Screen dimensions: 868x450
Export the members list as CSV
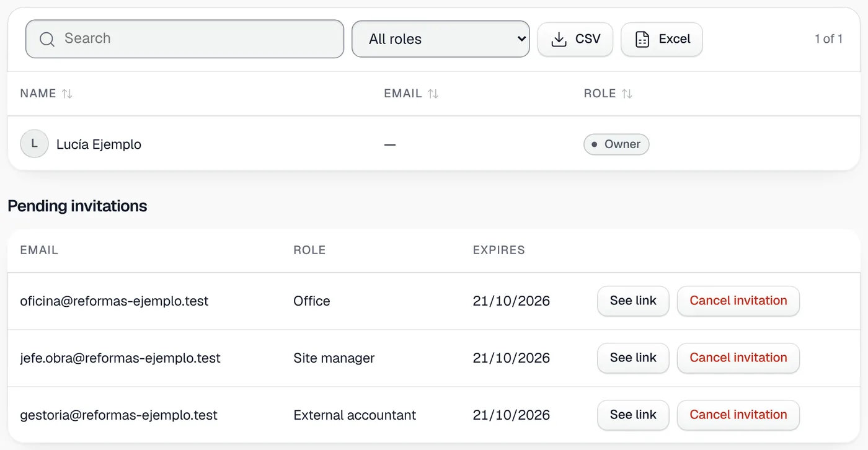(575, 39)
